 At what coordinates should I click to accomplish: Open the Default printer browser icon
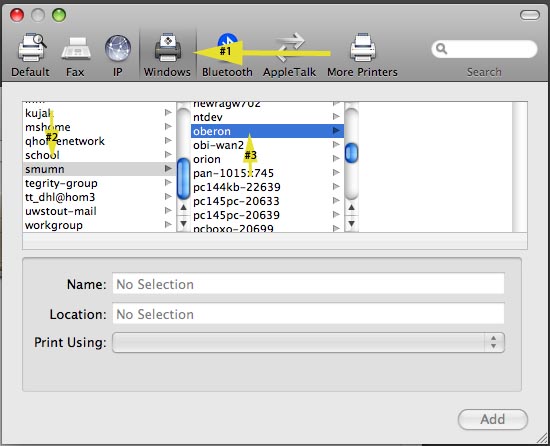coord(32,48)
